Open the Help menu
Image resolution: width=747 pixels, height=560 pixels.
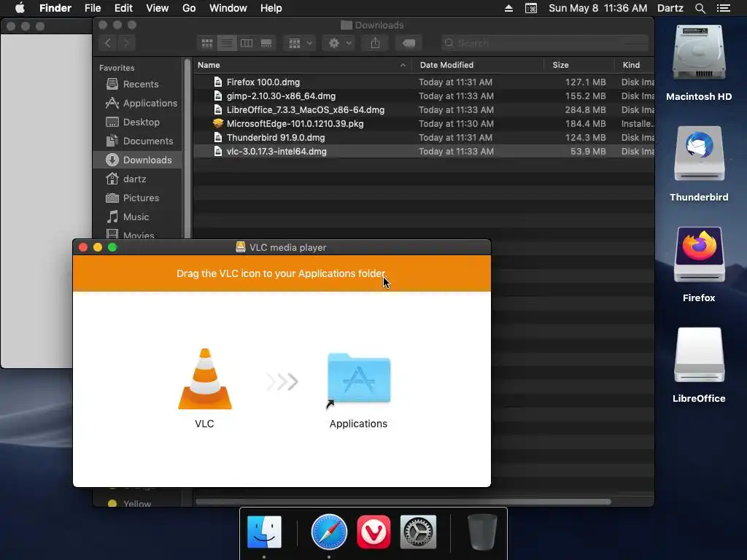[x=271, y=8]
